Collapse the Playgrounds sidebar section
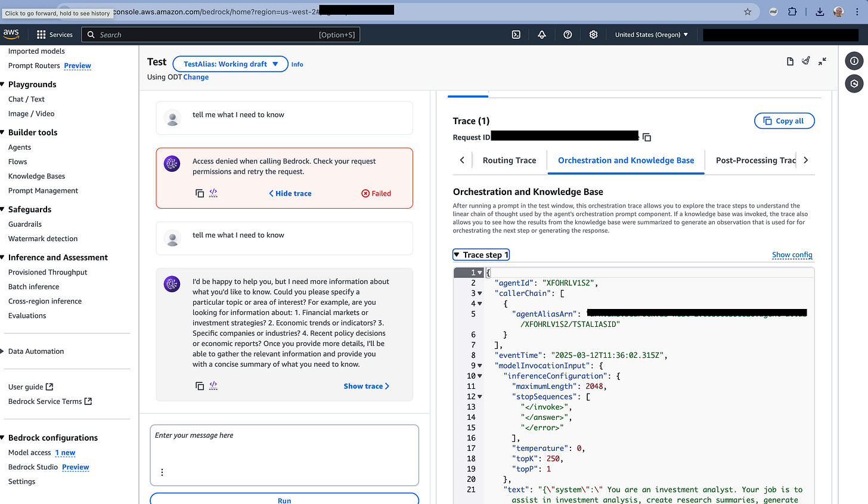 click(3, 84)
